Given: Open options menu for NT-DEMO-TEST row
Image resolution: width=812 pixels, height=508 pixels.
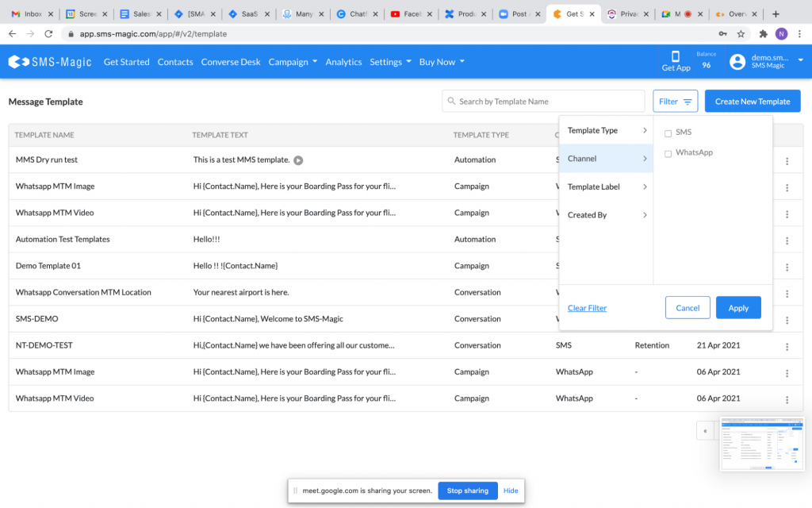Looking at the screenshot, I should click(787, 347).
